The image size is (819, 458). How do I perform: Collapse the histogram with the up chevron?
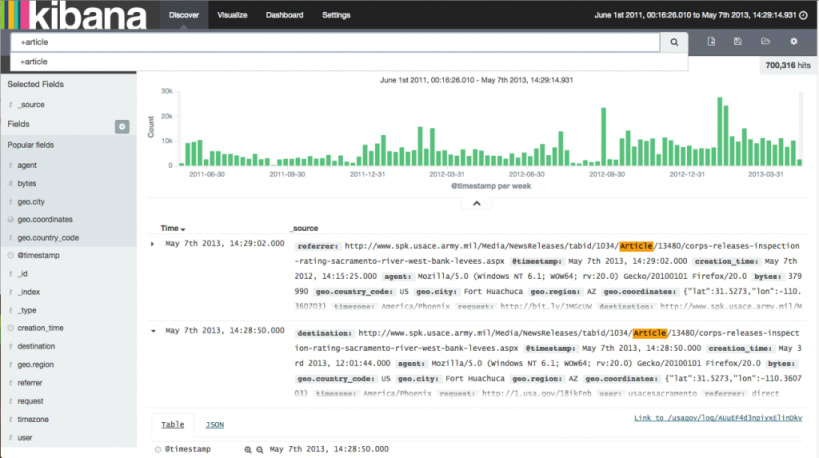pyautogui.click(x=476, y=203)
